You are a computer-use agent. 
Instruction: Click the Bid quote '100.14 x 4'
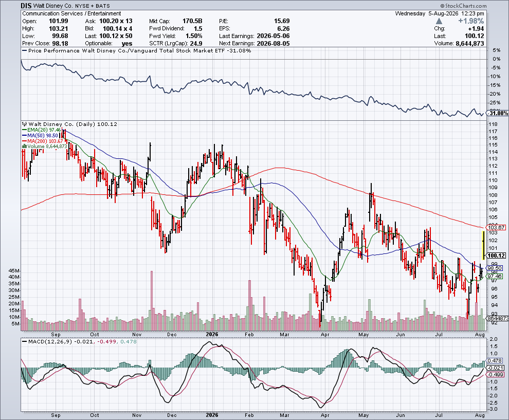tap(118, 29)
